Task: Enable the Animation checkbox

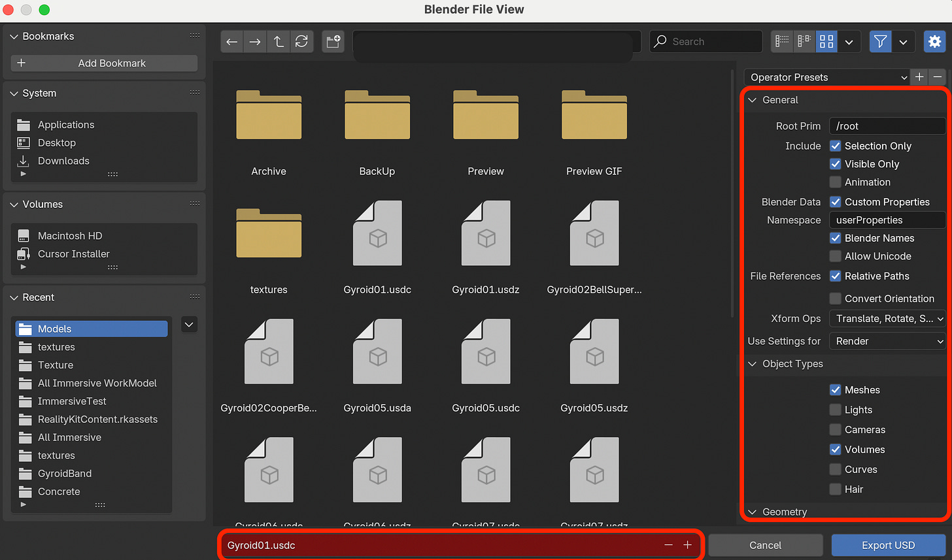Action: click(835, 182)
